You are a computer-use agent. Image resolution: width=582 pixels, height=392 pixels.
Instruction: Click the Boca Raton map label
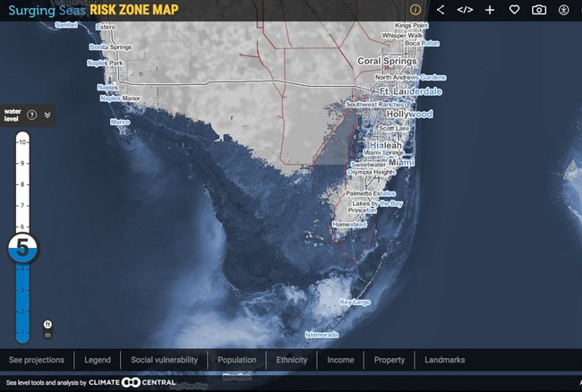click(x=422, y=43)
